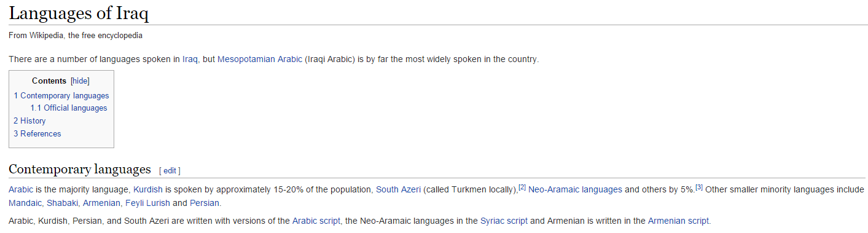Open the Mandaic language link
Screen dimensions: 868x233
coord(25,203)
